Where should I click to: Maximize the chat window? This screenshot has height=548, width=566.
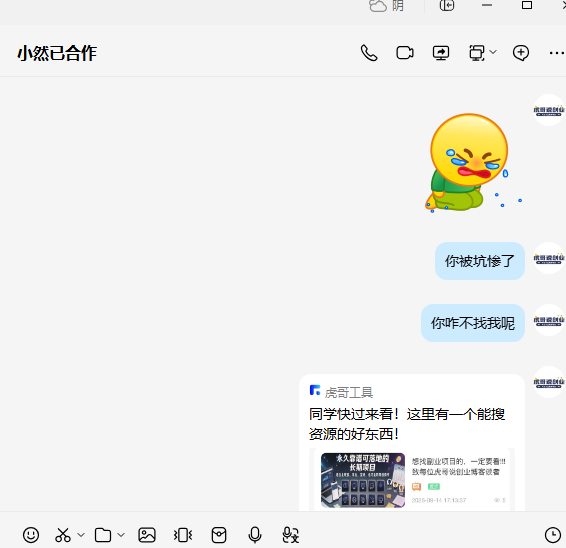(x=527, y=5)
